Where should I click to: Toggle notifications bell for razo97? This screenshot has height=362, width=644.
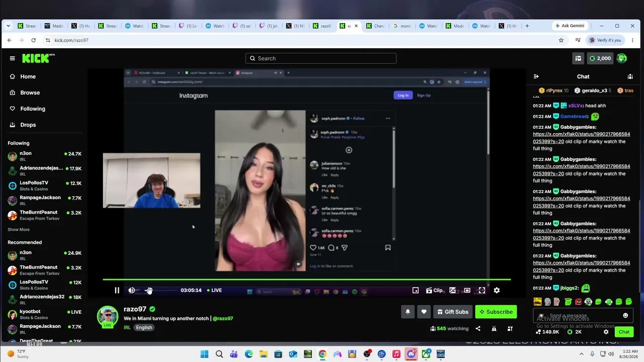point(408,312)
